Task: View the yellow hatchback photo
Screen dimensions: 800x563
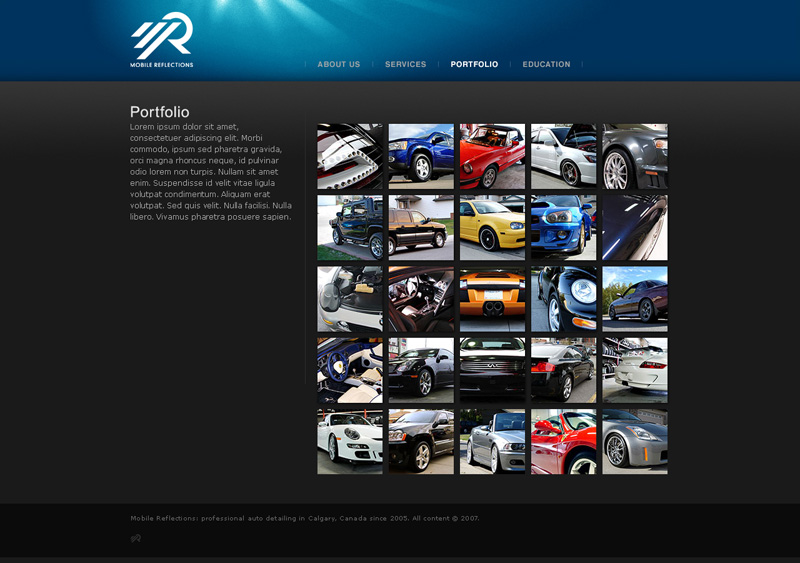Action: point(492,227)
